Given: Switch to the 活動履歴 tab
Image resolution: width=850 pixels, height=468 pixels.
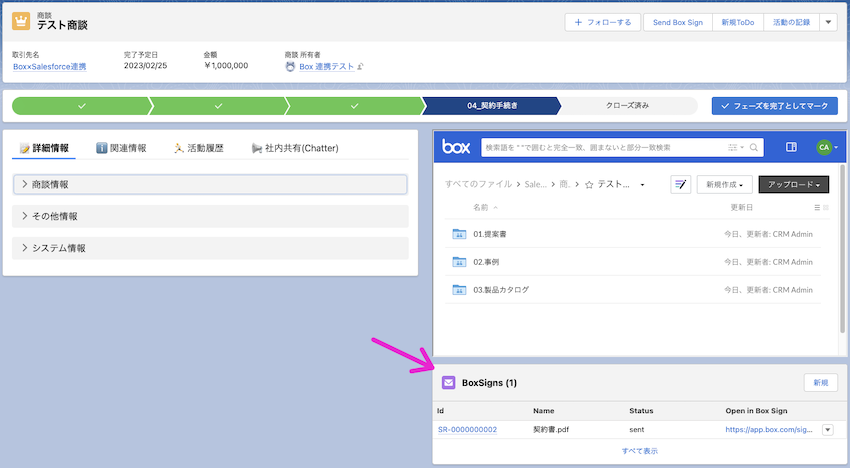Looking at the screenshot, I should (198, 148).
